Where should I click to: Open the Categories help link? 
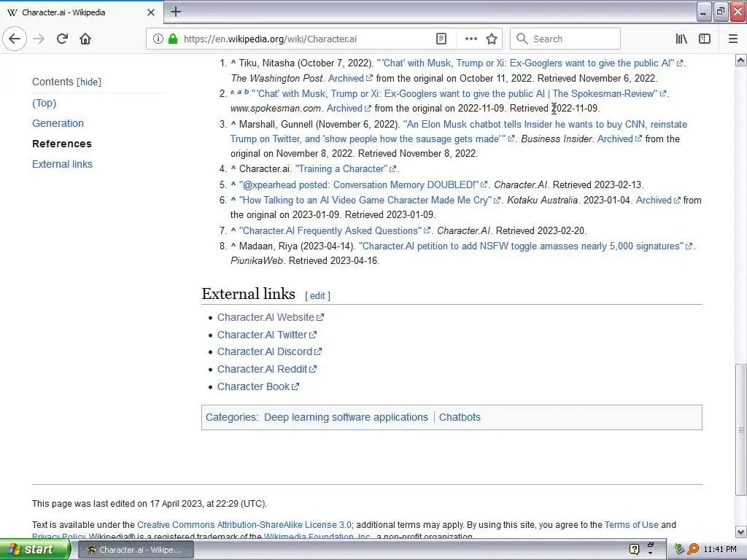click(x=231, y=417)
